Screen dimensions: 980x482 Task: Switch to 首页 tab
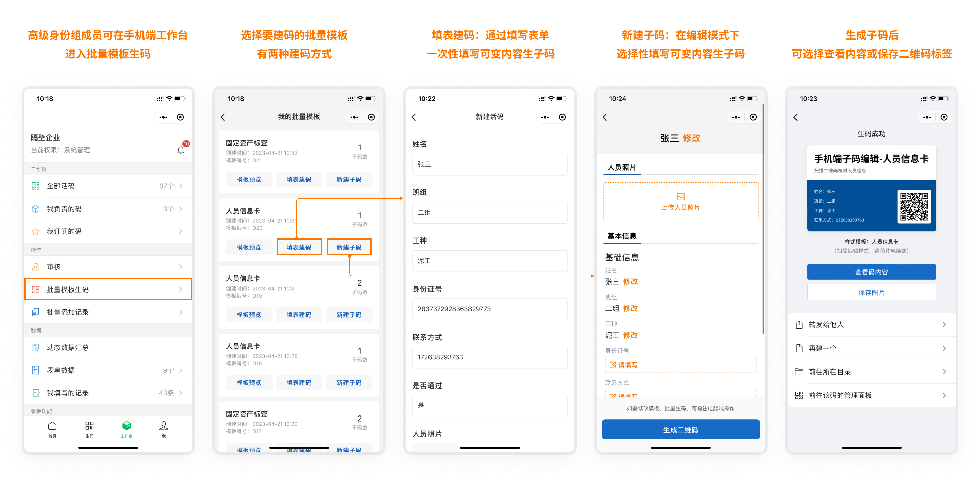pos(52,430)
